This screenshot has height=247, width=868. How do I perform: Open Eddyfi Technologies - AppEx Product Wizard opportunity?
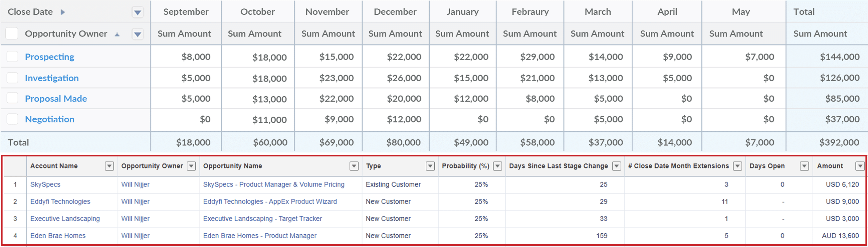[x=270, y=202]
